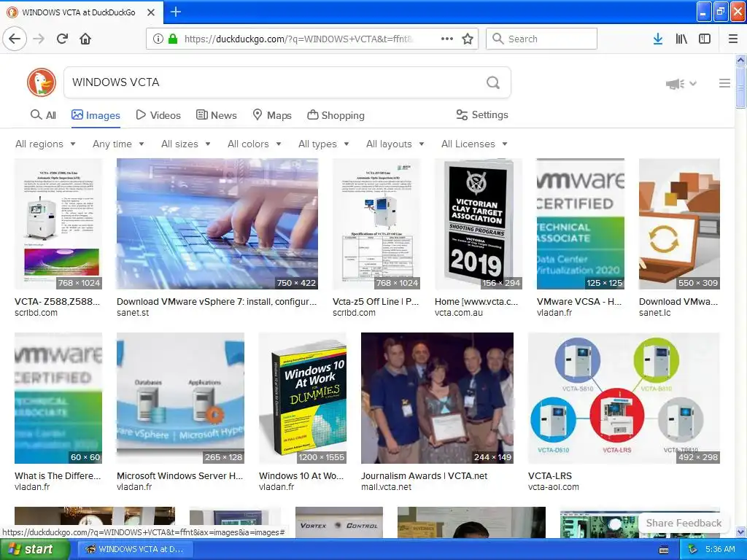Focus the Firefox Search box
Screen dimensions: 747x560
tap(542, 39)
